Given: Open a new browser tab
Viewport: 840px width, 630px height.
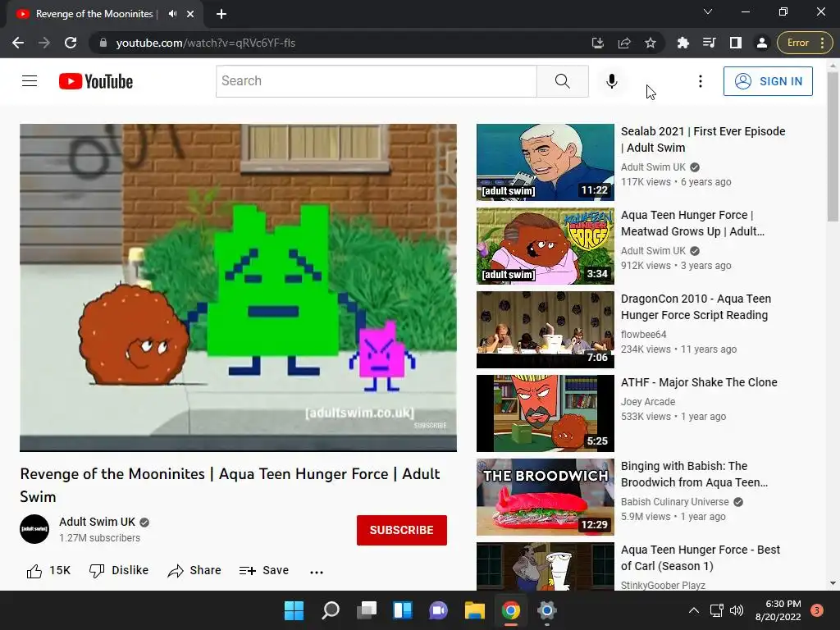Looking at the screenshot, I should pyautogui.click(x=221, y=14).
